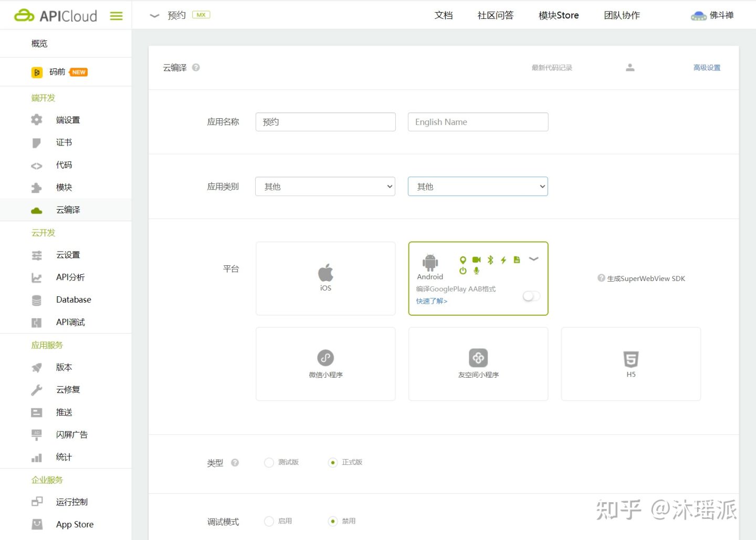Click the puzzle piece icon for 模块
The image size is (756, 540).
coord(36,188)
